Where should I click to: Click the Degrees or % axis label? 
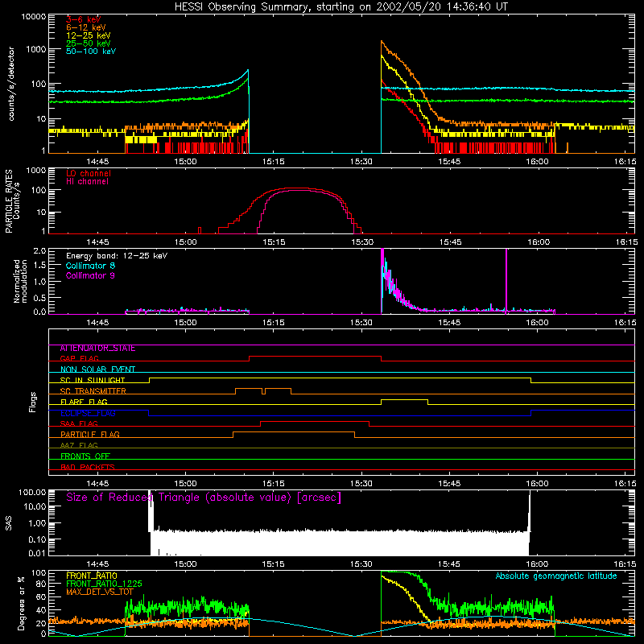[x=21, y=603]
